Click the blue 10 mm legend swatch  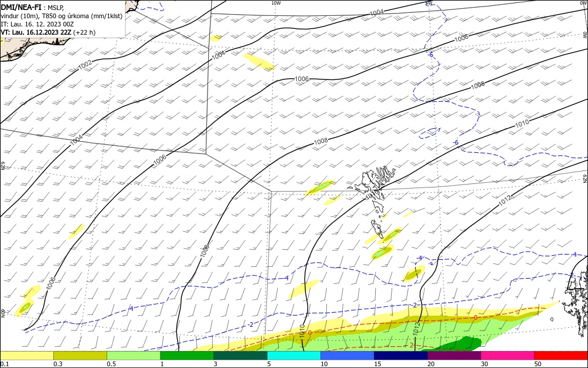pos(348,356)
